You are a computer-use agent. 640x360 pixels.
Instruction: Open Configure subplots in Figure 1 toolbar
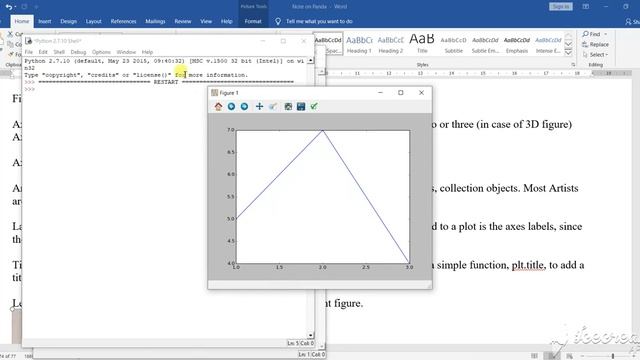click(288, 107)
